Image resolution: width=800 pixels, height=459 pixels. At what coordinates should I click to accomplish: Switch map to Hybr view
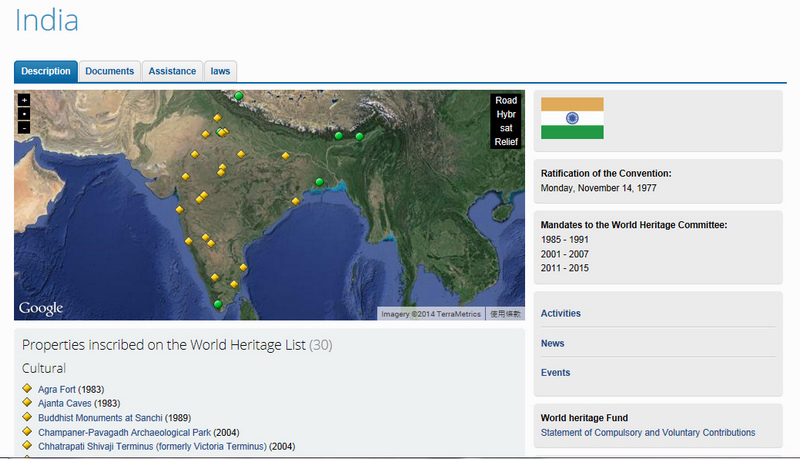506,114
